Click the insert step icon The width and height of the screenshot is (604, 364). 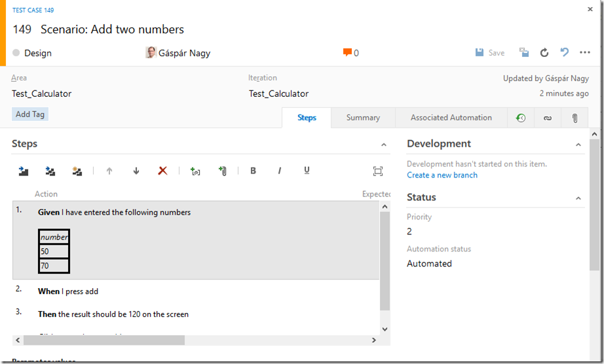click(24, 171)
